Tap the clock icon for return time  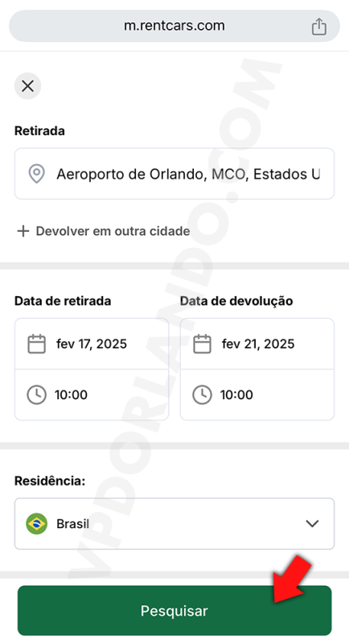click(202, 394)
